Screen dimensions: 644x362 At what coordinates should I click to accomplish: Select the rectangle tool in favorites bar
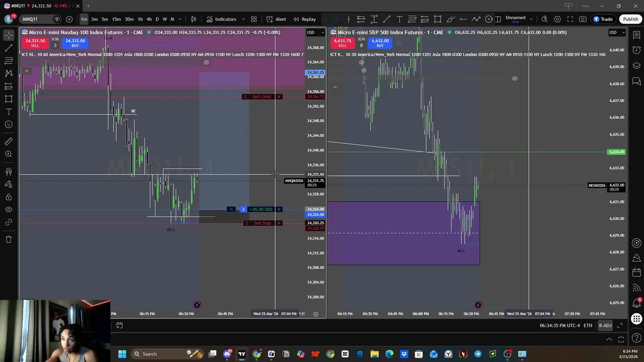438,19
